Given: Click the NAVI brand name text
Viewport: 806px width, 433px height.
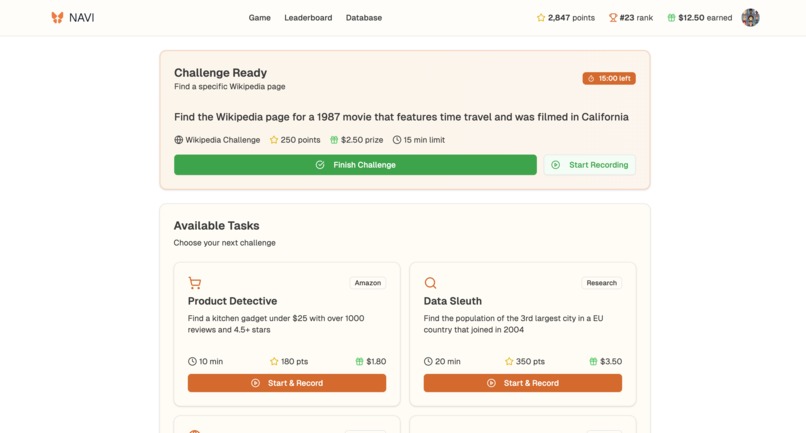Looking at the screenshot, I should (82, 17).
